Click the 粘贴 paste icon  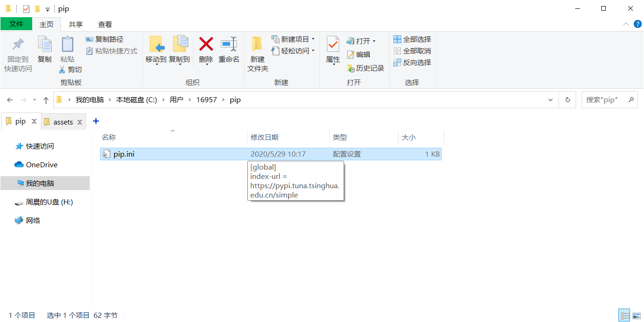coord(67,45)
